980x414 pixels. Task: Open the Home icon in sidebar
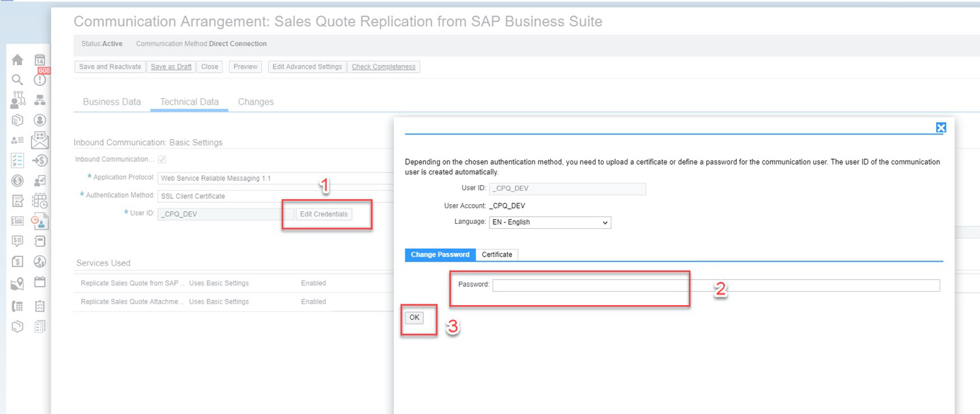17,59
